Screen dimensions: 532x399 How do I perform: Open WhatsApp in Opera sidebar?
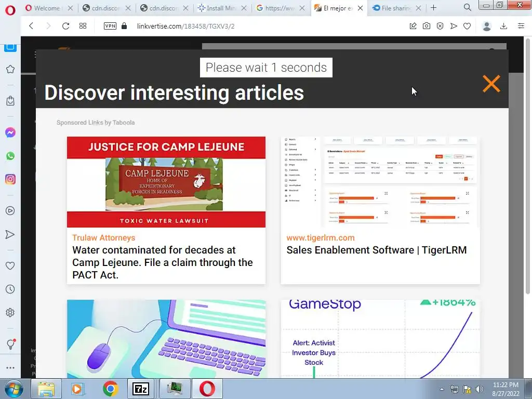tap(10, 156)
